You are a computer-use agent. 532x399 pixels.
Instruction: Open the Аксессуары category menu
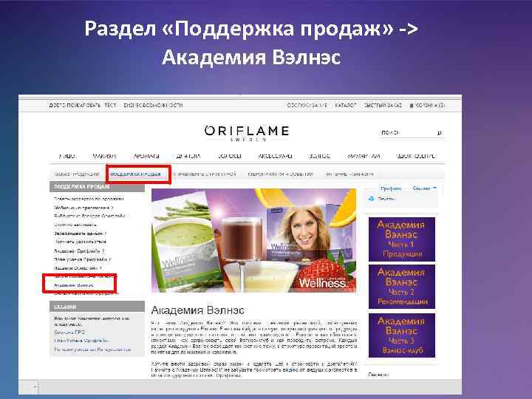coord(275,156)
